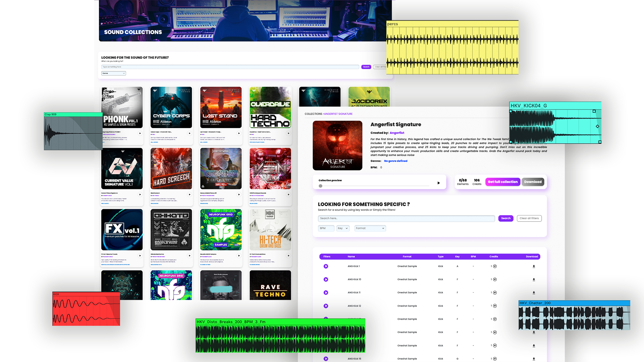Viewport: 644px width, 362px height.
Task: Download the ANG Kick 11 sample
Action: point(534,293)
